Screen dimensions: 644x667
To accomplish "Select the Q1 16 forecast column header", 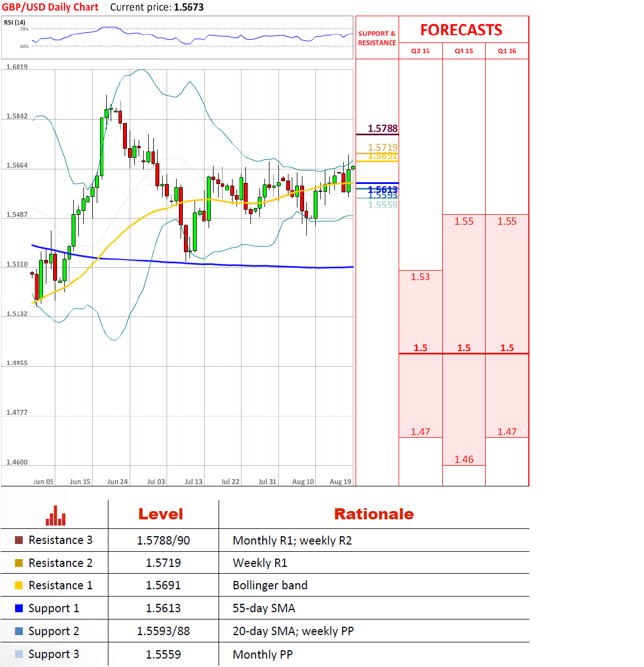I will (507, 51).
